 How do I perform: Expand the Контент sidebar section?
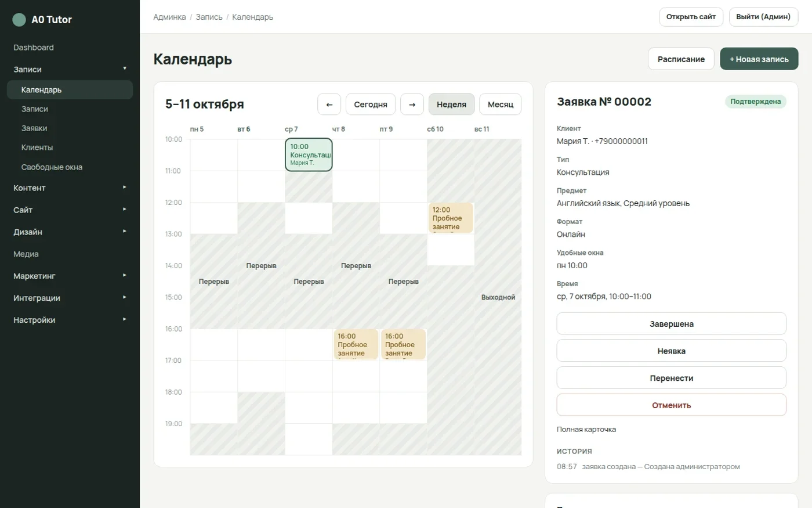tap(70, 188)
